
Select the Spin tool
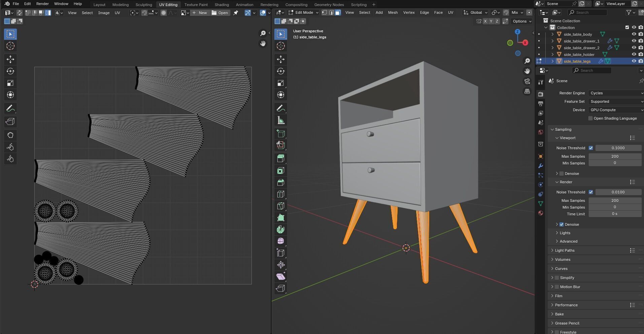(x=281, y=230)
